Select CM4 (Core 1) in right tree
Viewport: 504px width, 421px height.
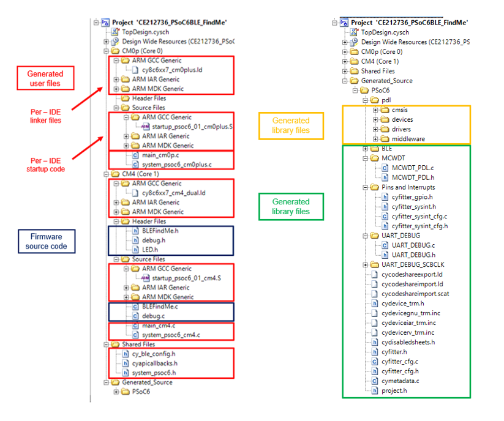tap(380, 61)
